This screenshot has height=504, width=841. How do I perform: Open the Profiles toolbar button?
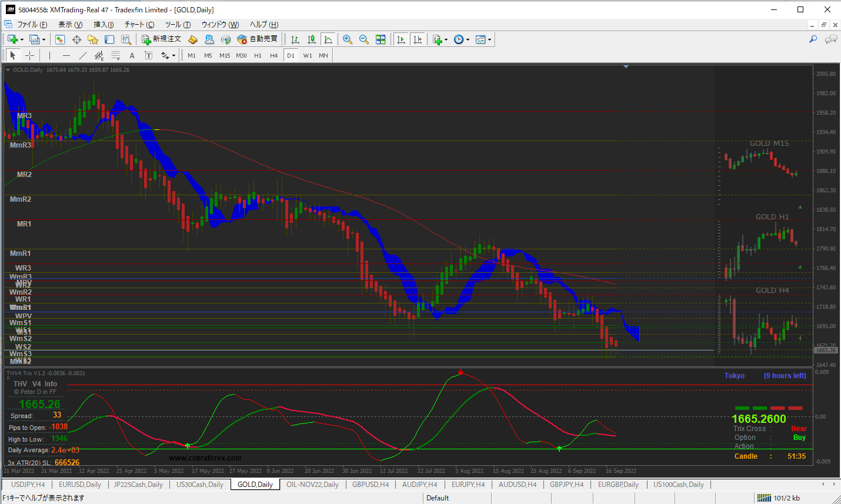click(35, 39)
